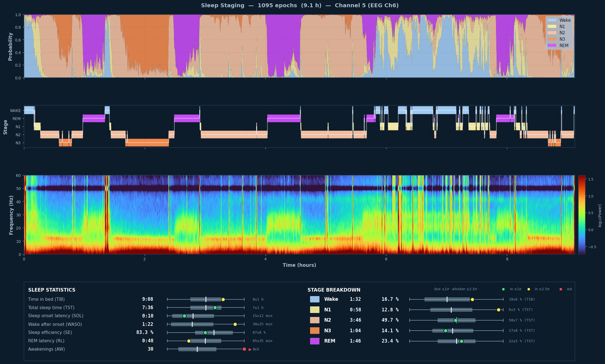Click the 'Frequency (Hz)' axis label
Screen dimensions: 605x364
point(11,215)
